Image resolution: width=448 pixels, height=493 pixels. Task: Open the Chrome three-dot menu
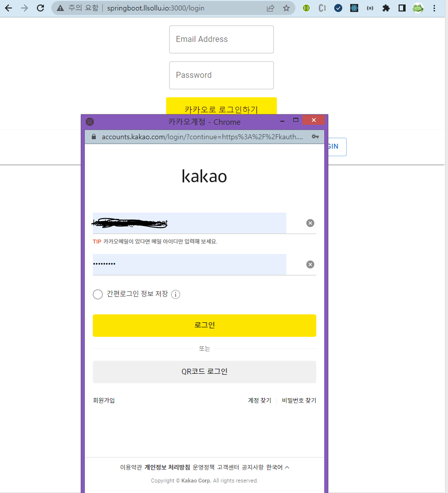click(x=434, y=8)
